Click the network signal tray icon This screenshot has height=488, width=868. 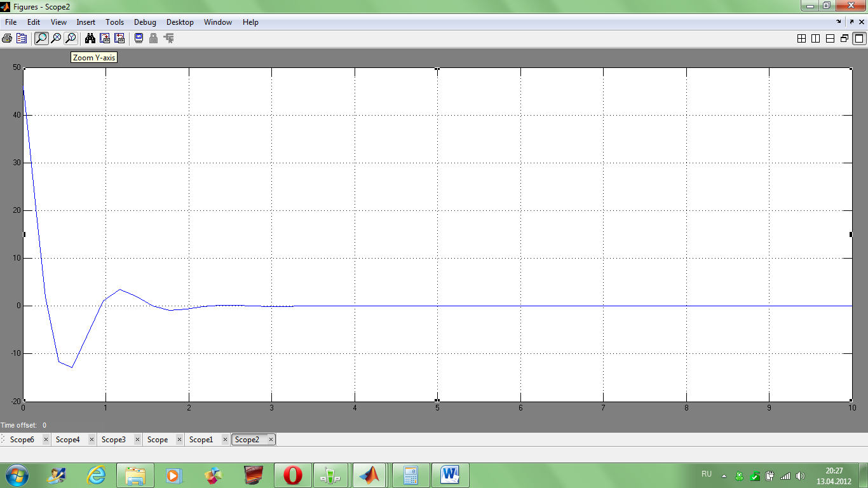785,476
